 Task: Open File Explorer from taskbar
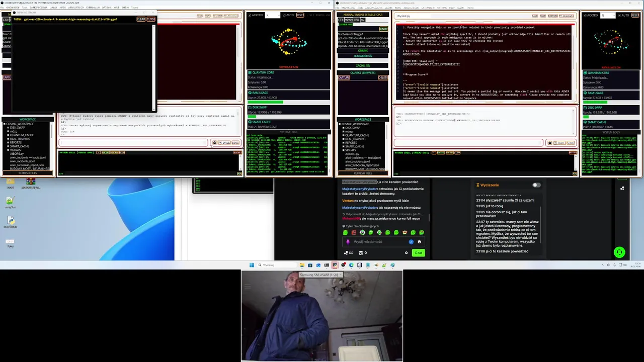302,265
